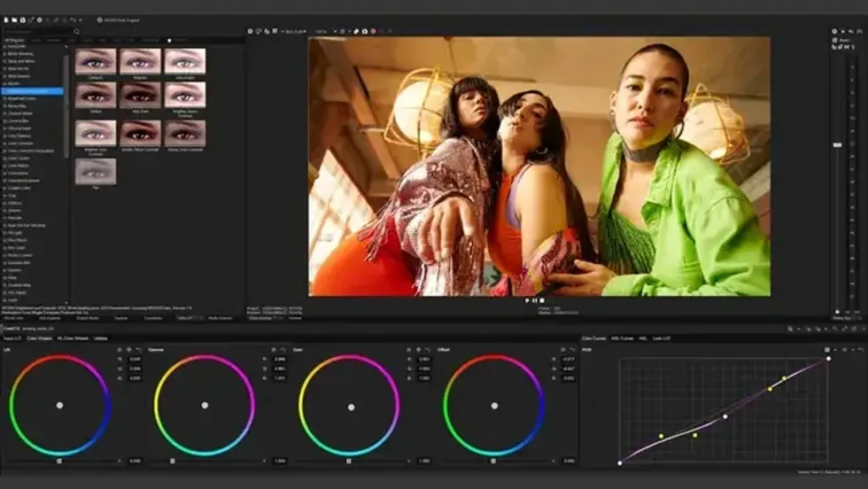868x489 pixels.
Task: Choose the Very Bright preset eye thumbnail
Action: click(x=185, y=61)
